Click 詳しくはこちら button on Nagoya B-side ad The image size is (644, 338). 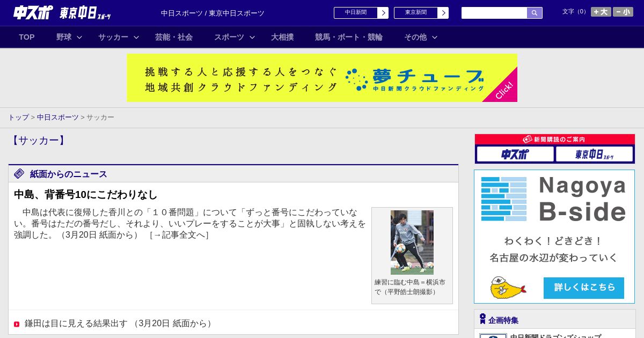tap(584, 288)
